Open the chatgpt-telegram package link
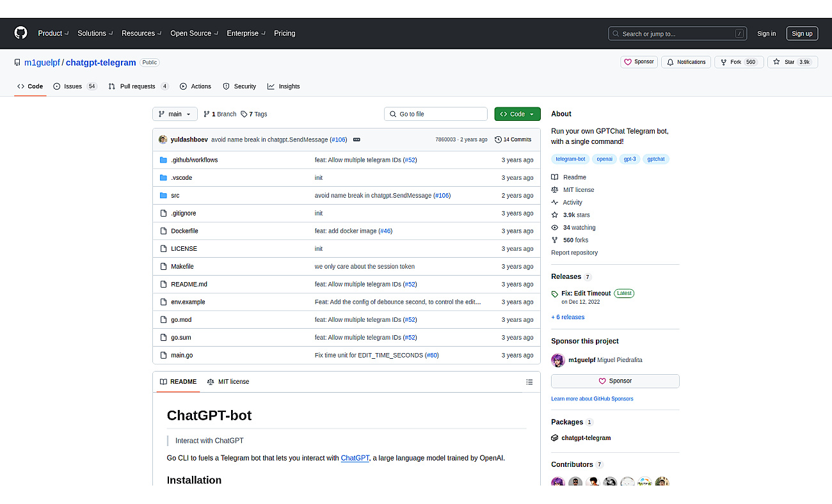832x504 pixels. point(586,438)
